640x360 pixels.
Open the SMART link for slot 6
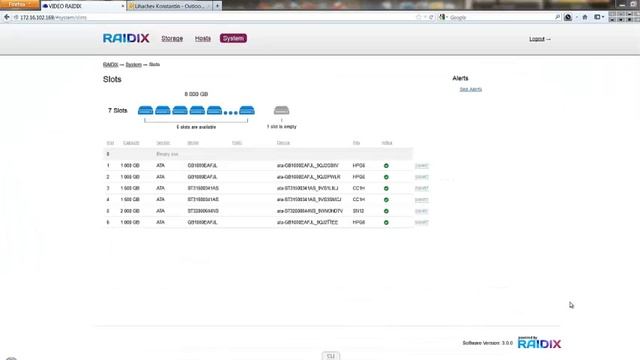coord(421,222)
